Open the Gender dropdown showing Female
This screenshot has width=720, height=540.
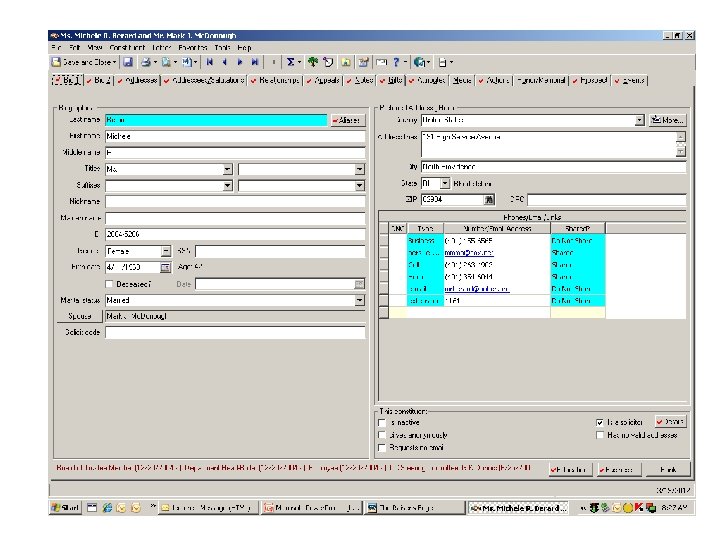click(x=166, y=251)
